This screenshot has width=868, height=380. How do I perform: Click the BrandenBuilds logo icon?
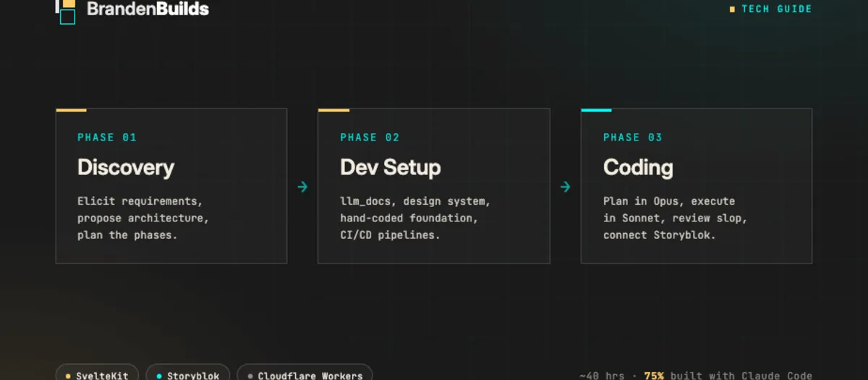click(66, 11)
